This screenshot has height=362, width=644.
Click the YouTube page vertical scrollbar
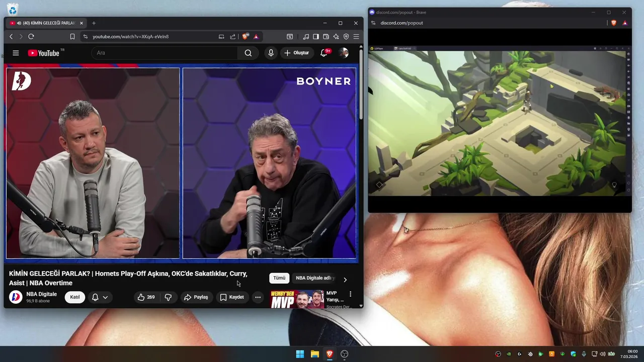click(361, 85)
